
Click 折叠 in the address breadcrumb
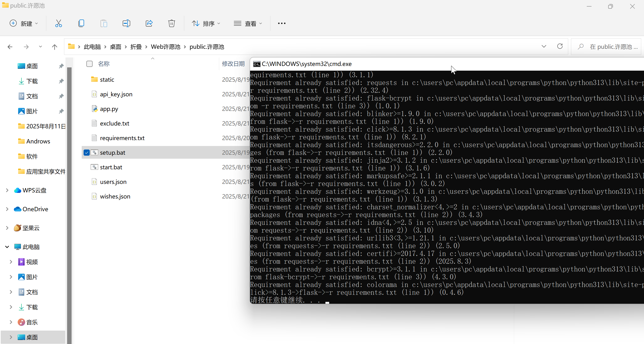click(136, 47)
